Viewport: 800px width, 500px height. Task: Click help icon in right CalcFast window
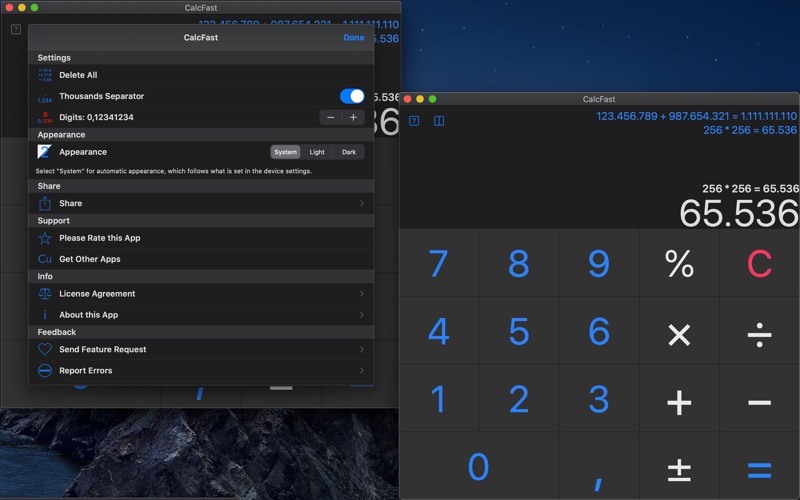coord(414,121)
